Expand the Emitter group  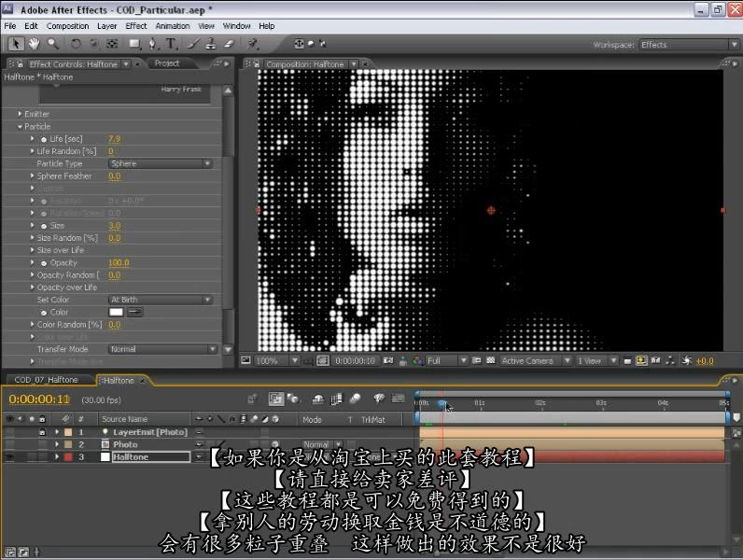pos(20,114)
